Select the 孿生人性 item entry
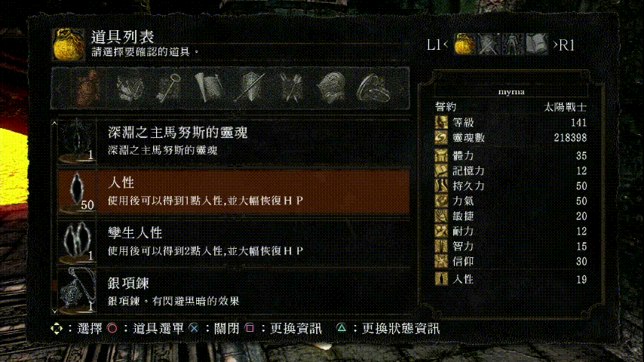This screenshot has height=362, width=644. (233, 242)
